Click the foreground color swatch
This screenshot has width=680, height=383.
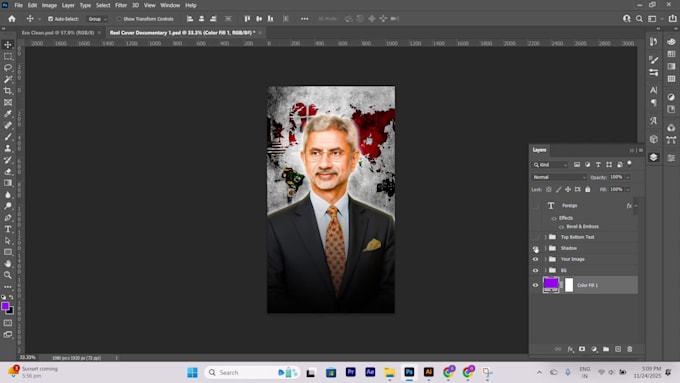pos(5,306)
